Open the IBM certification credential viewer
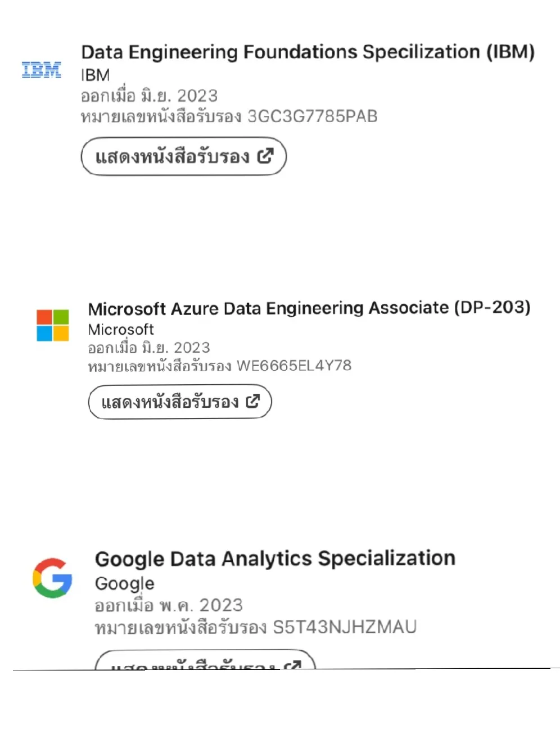Image resolution: width=560 pixels, height=747 pixels. click(183, 156)
